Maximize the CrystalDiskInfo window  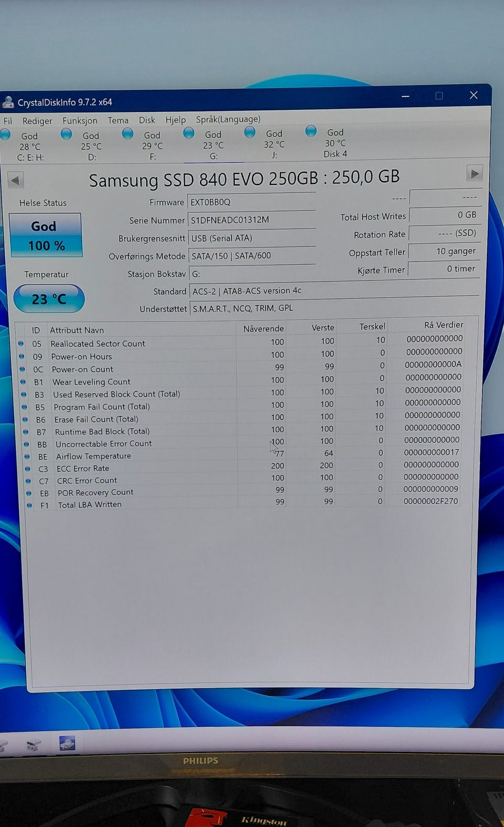(x=439, y=96)
